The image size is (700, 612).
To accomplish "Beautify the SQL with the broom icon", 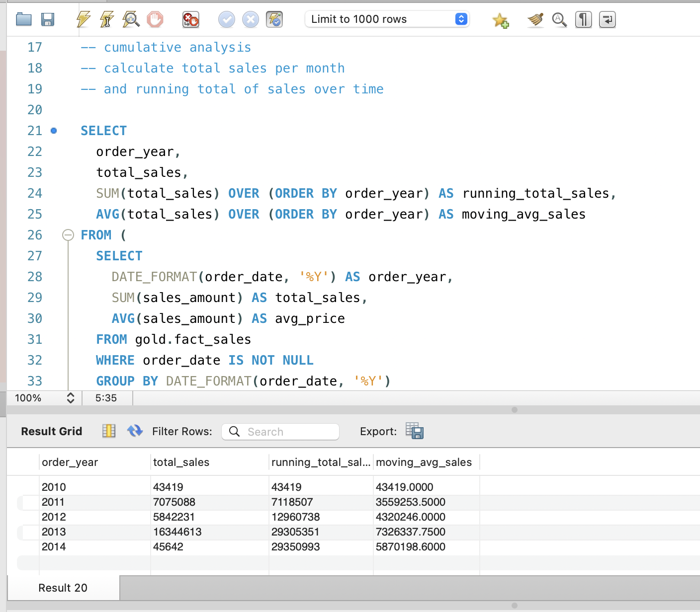I will (x=535, y=20).
